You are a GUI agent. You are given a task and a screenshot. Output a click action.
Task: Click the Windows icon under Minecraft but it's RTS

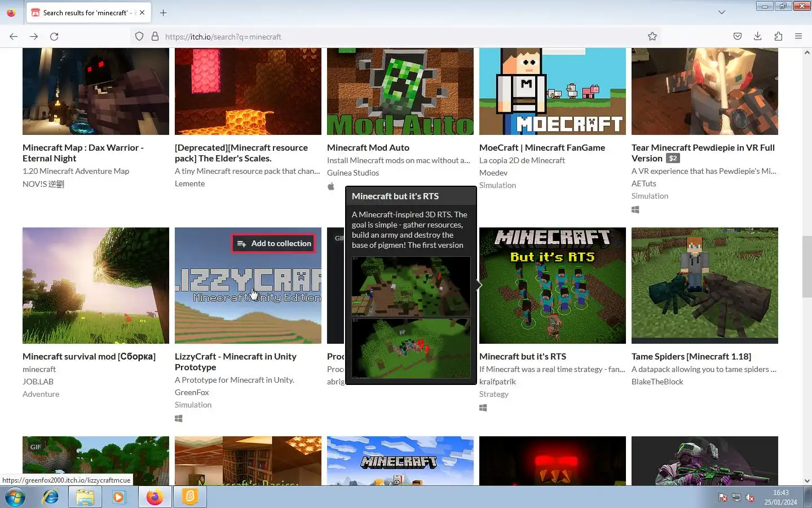tap(483, 408)
